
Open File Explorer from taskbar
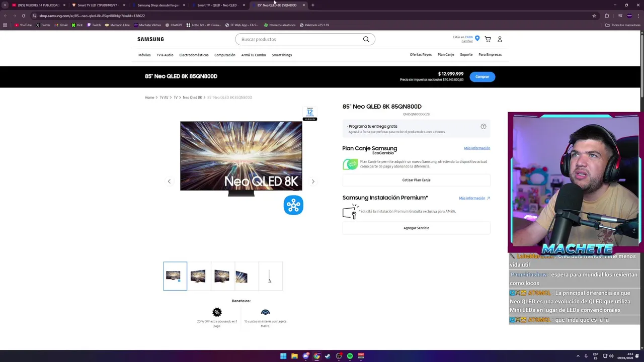294,356
